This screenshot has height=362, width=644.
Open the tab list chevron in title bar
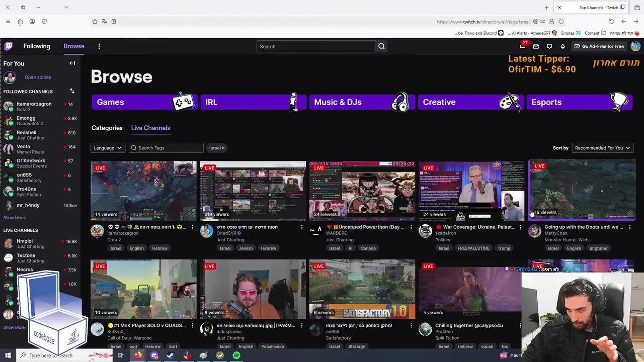(66, 8)
